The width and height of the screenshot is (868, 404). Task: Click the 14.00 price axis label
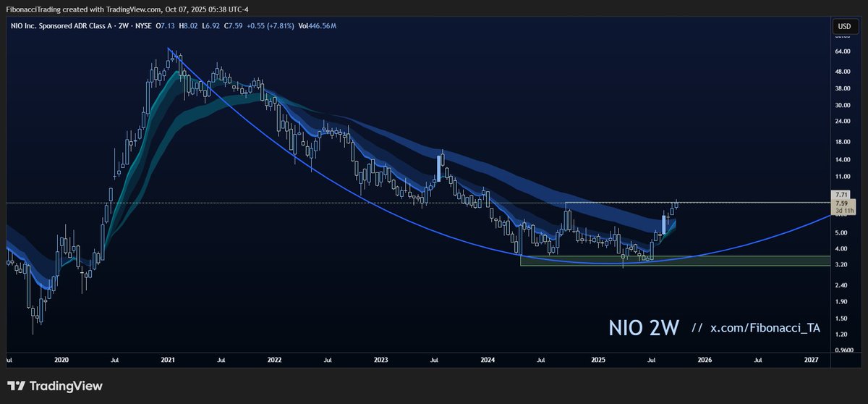pyautogui.click(x=843, y=159)
